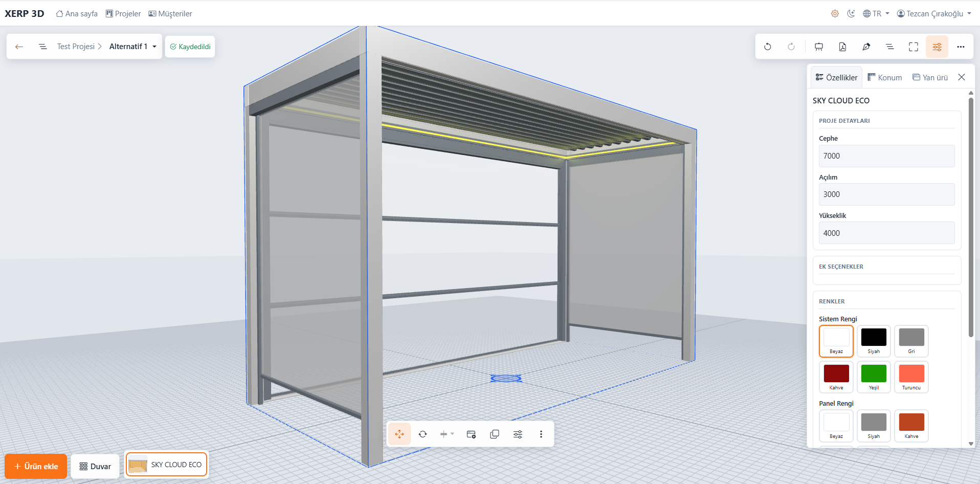Open the top toolbar three-dots menu

[961, 47]
